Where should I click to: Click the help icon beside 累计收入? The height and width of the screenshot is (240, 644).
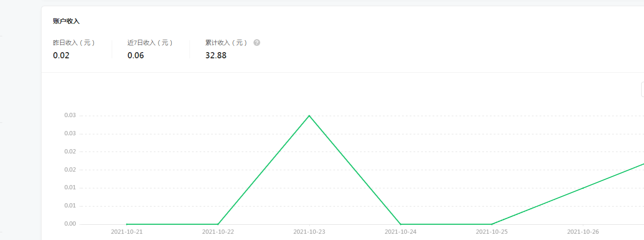click(257, 43)
